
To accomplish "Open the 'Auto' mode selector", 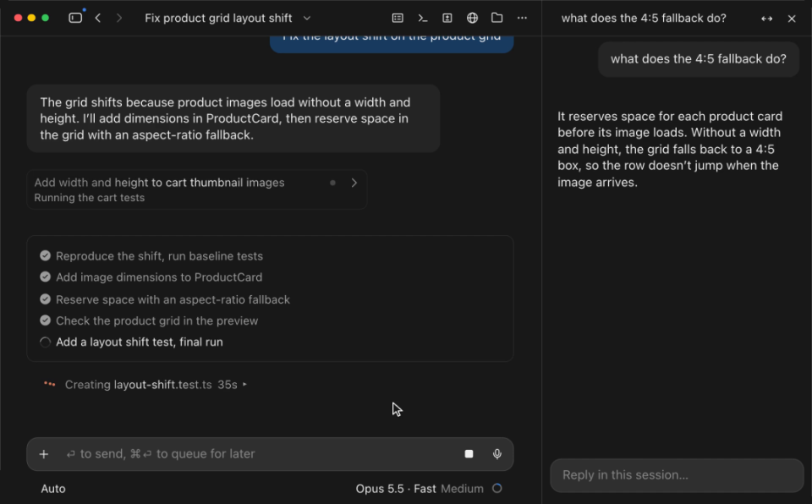I will tap(53, 489).
